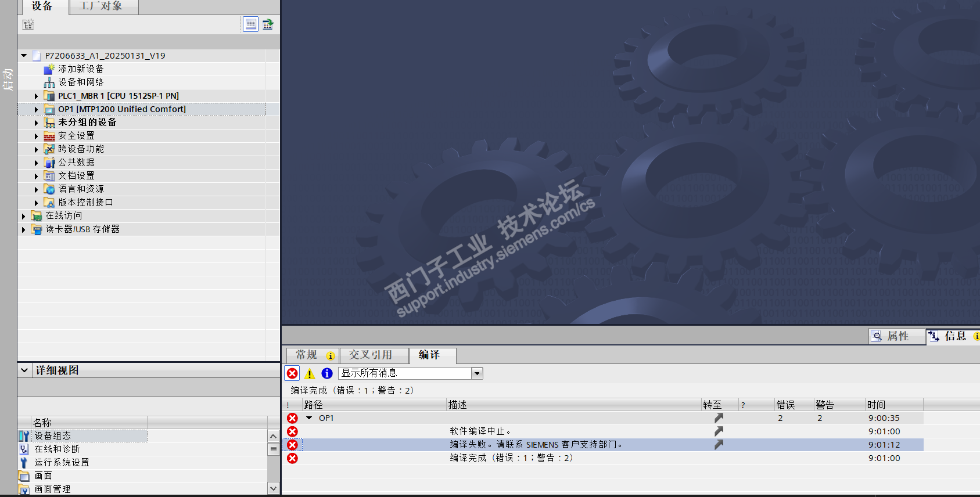Click the 描述 column header
The image size is (980, 497).
click(574, 405)
